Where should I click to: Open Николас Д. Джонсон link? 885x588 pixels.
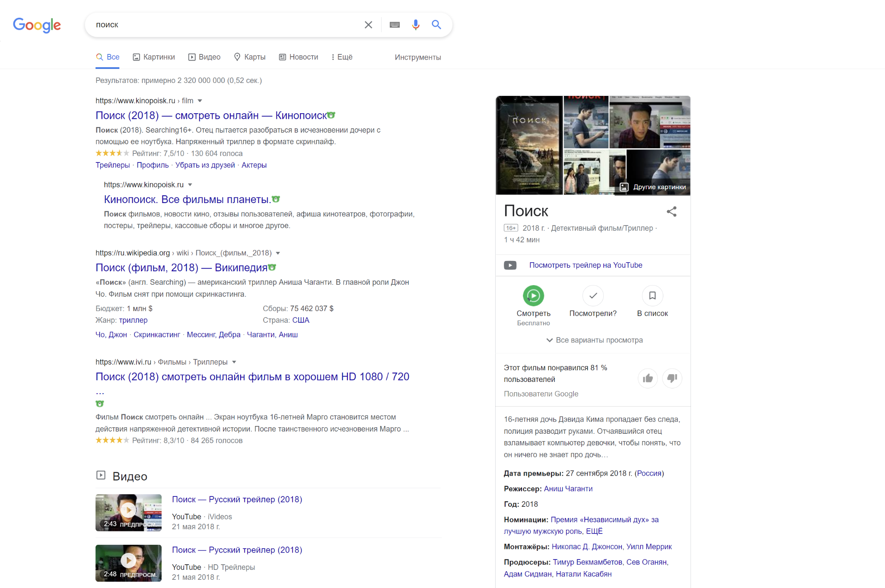pos(586,547)
